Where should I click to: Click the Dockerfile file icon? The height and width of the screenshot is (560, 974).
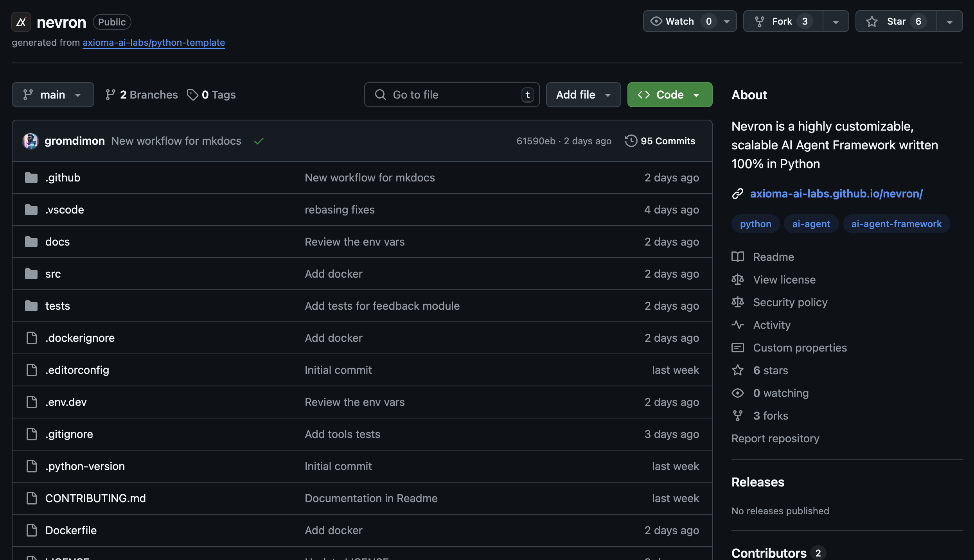(x=31, y=530)
